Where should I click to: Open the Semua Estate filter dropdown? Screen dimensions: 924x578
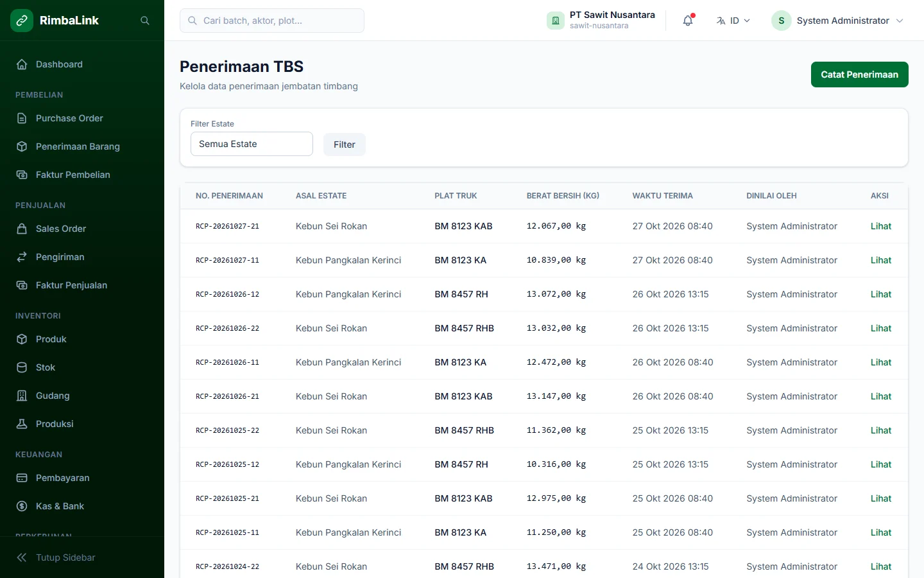tap(252, 144)
